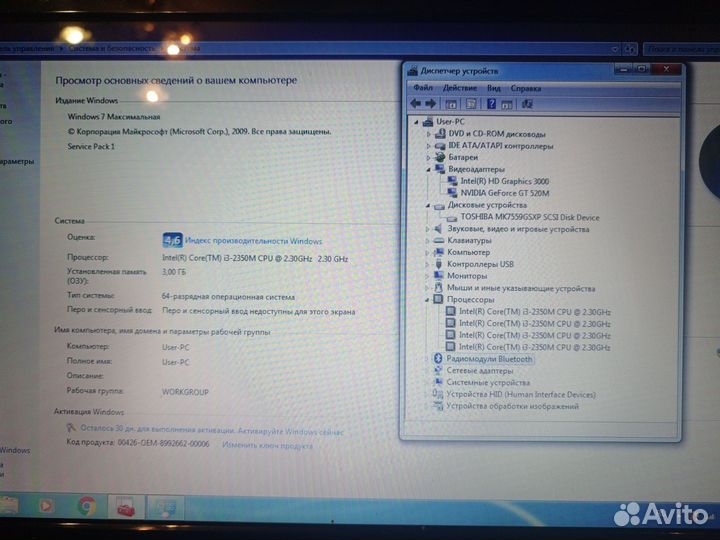Screen dimensions: 720x540
Task: Open the Chrome icon in the taskbar
Action: [x=87, y=506]
